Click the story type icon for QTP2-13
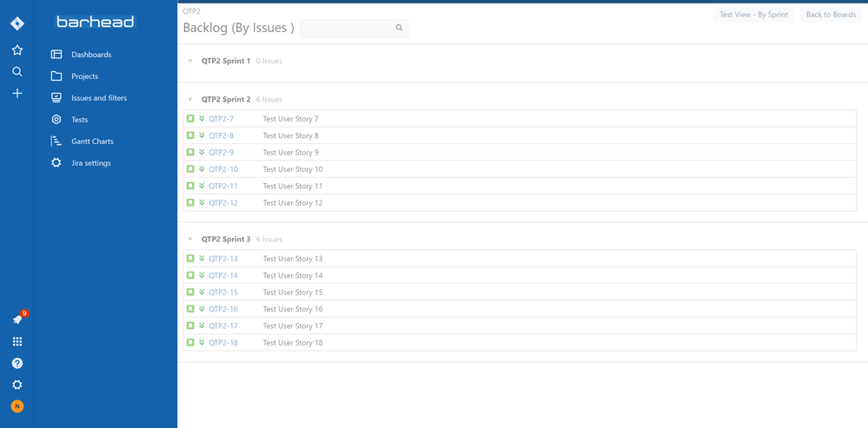The width and height of the screenshot is (868, 428). 190,258
